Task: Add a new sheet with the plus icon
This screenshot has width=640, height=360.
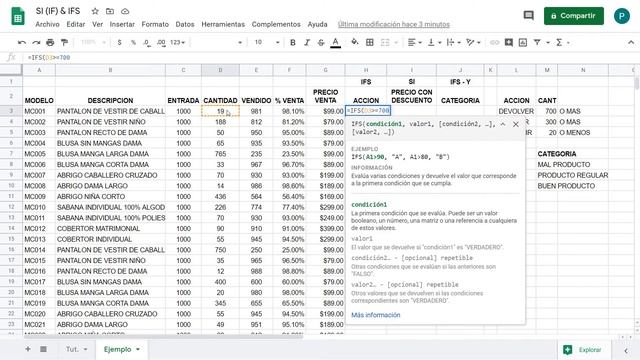Action: point(28,349)
